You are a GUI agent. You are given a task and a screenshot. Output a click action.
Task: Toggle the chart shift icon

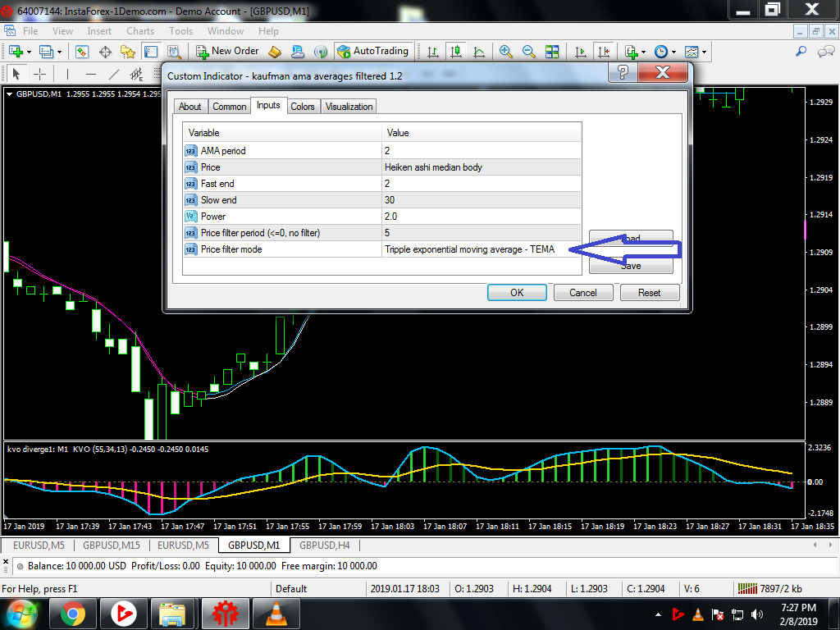[x=604, y=52]
